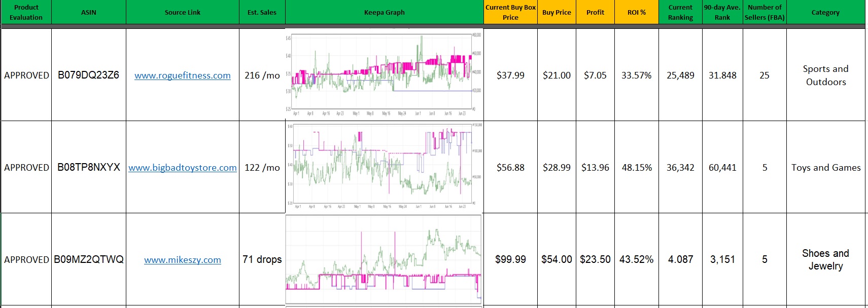Open the www.roguefitness.com source link
Screen dimensions: 868x308
pyautogui.click(x=183, y=75)
